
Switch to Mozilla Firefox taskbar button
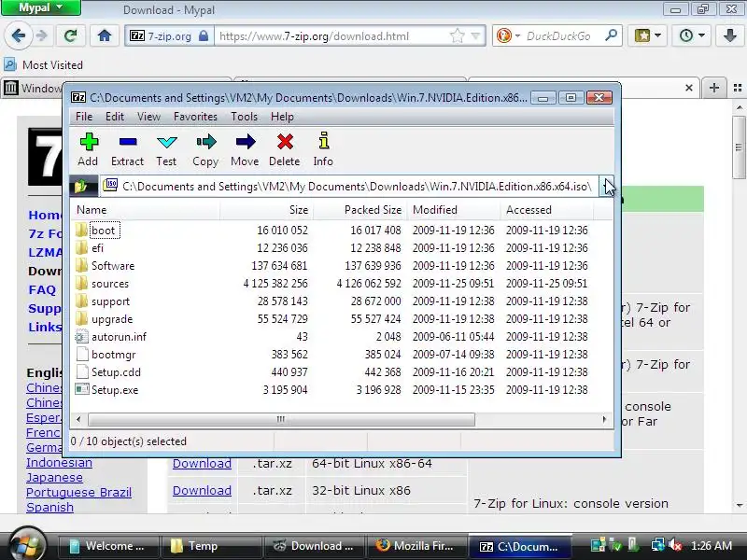(416, 546)
